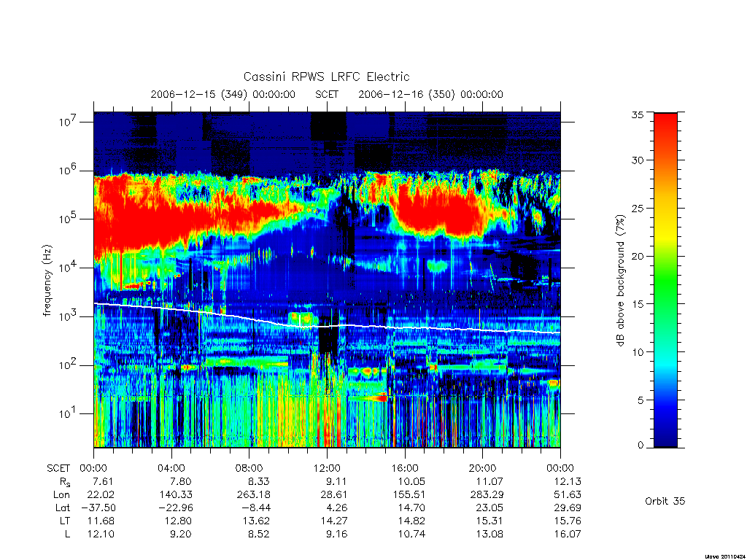Click the LT value 11.68 in table
Viewport: 747px width, 560px height.
101,521
